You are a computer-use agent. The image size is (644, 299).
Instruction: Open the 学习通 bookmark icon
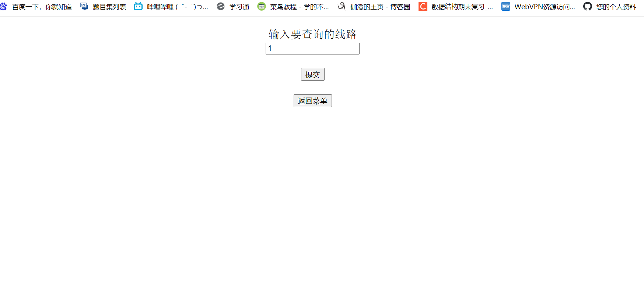point(221,6)
